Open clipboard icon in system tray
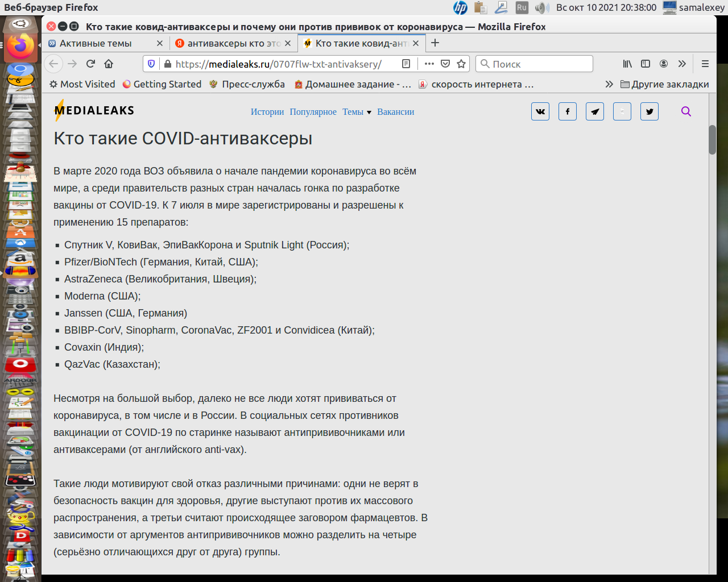 481,7
